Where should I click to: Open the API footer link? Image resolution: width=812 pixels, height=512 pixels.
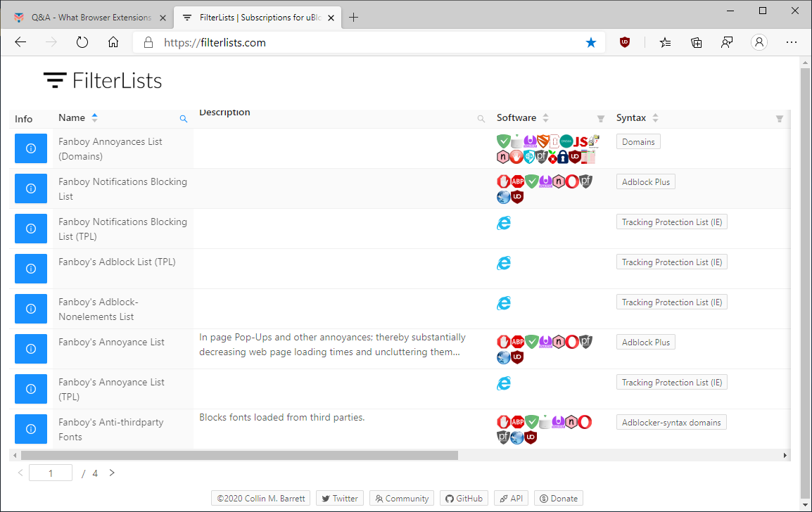coord(511,498)
